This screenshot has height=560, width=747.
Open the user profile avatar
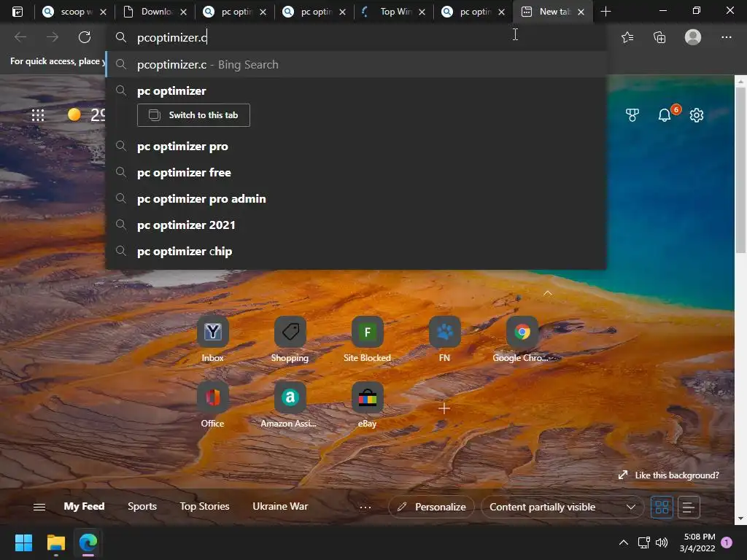pos(693,37)
